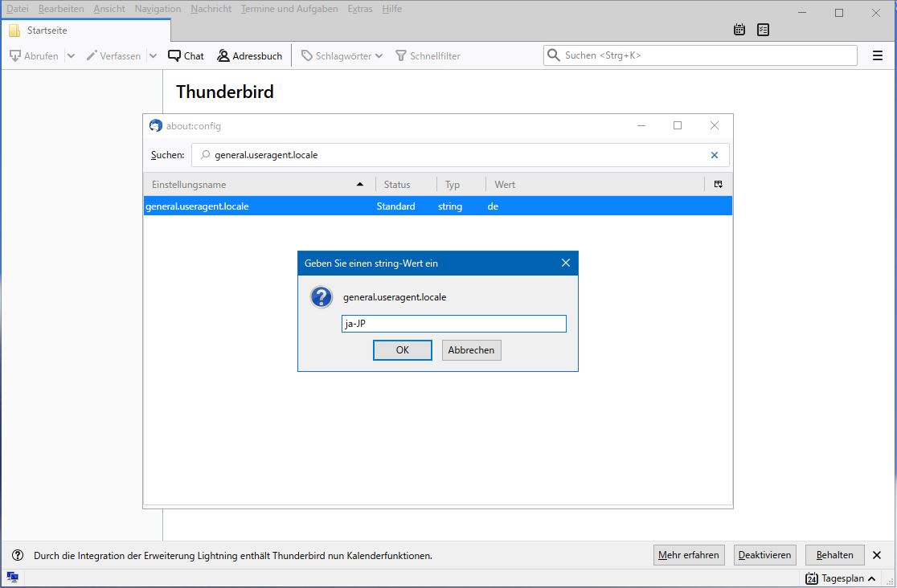Open the Thunderbird hamburger menu
Image resolution: width=897 pixels, height=588 pixels.
[x=877, y=55]
